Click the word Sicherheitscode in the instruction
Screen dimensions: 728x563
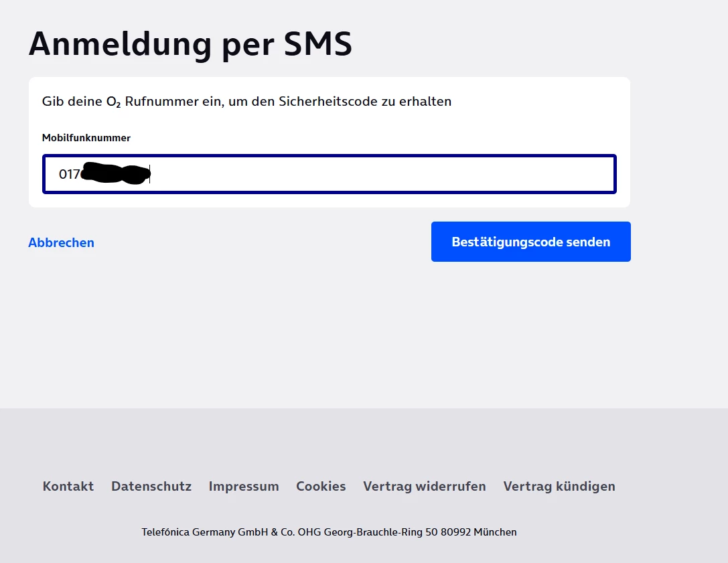coord(328,101)
